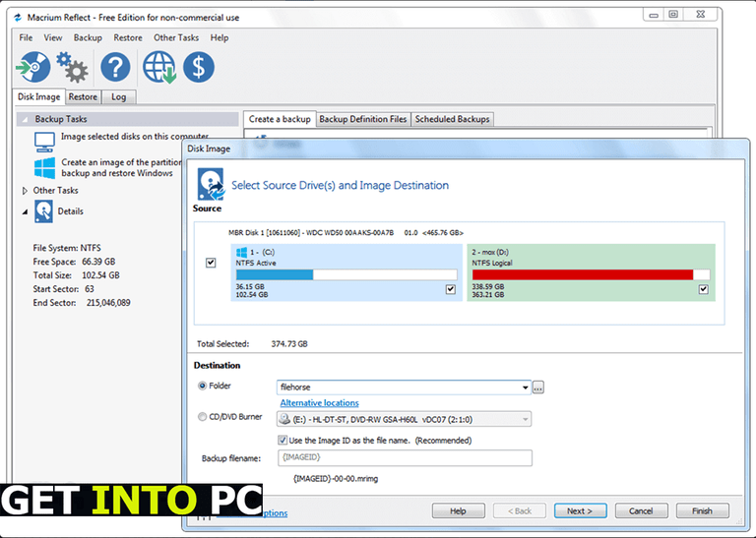Click the Finish button
The height and width of the screenshot is (538, 756).
(x=702, y=510)
